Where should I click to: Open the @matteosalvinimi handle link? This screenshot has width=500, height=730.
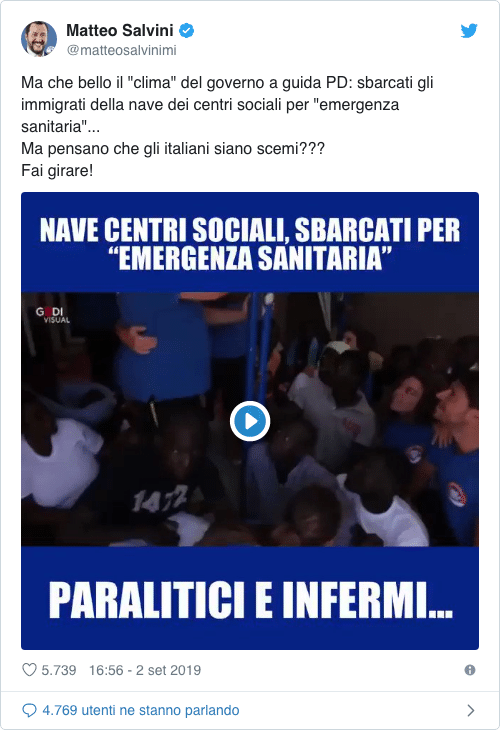[122, 50]
